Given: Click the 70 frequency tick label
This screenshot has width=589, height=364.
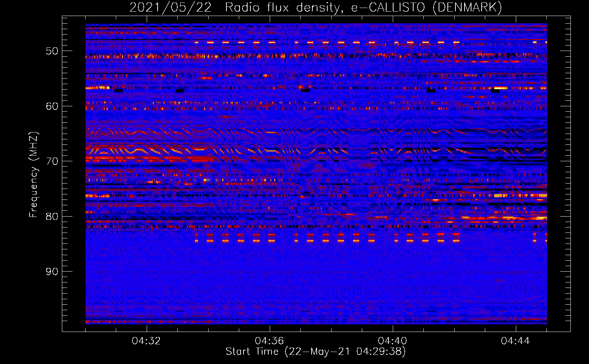Looking at the screenshot, I should 52,161.
